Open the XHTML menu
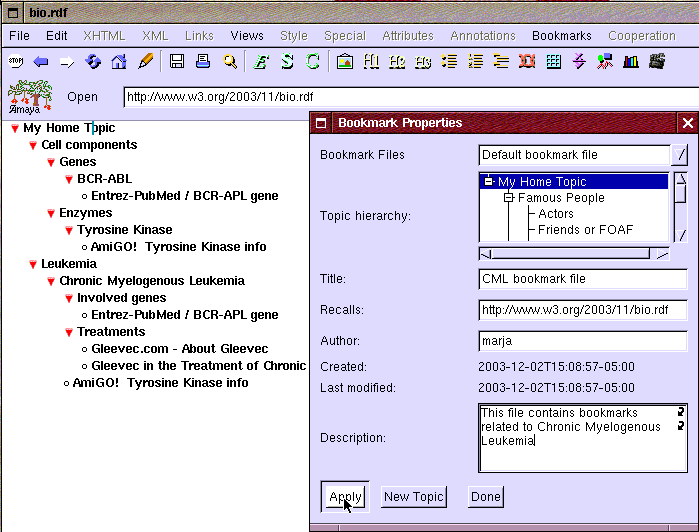This screenshot has height=532, width=699. click(x=104, y=36)
